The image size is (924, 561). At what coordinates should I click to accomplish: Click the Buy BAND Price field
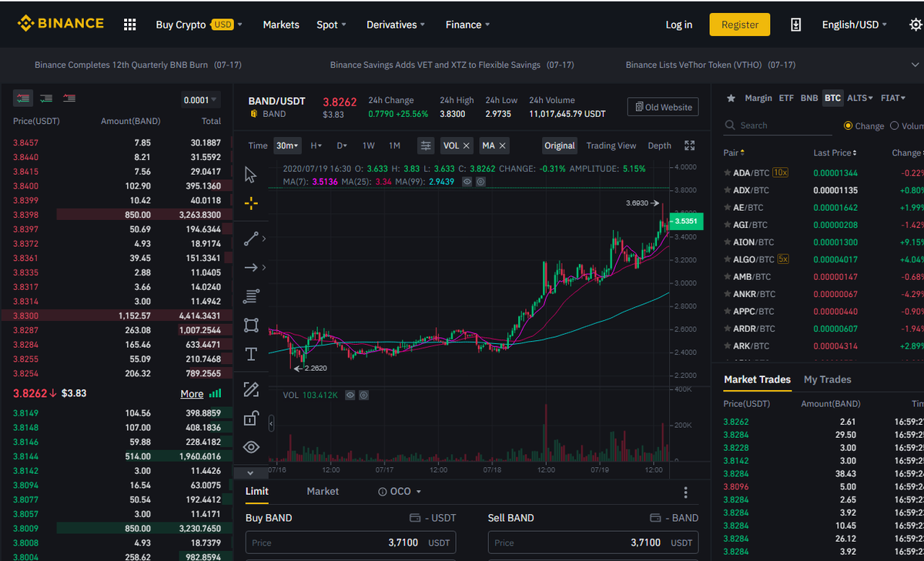tap(351, 543)
